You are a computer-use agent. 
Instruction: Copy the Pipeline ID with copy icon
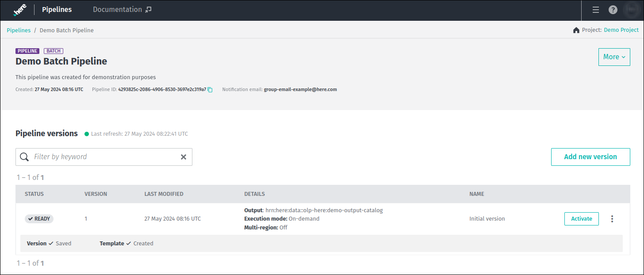(x=210, y=90)
